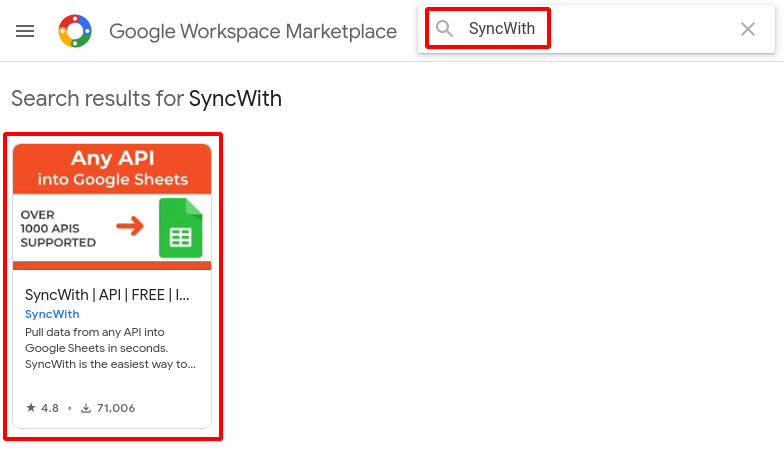The width and height of the screenshot is (784, 463).
Task: Click the 'Pull data from any API' description
Action: click(110, 348)
